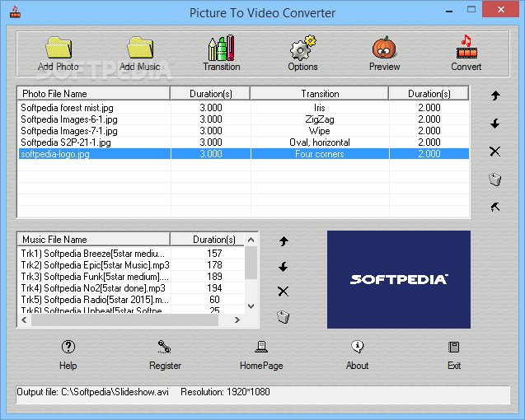Click the music list horizontal scrollbar thumb
The image size is (525, 420).
(x=125, y=320)
